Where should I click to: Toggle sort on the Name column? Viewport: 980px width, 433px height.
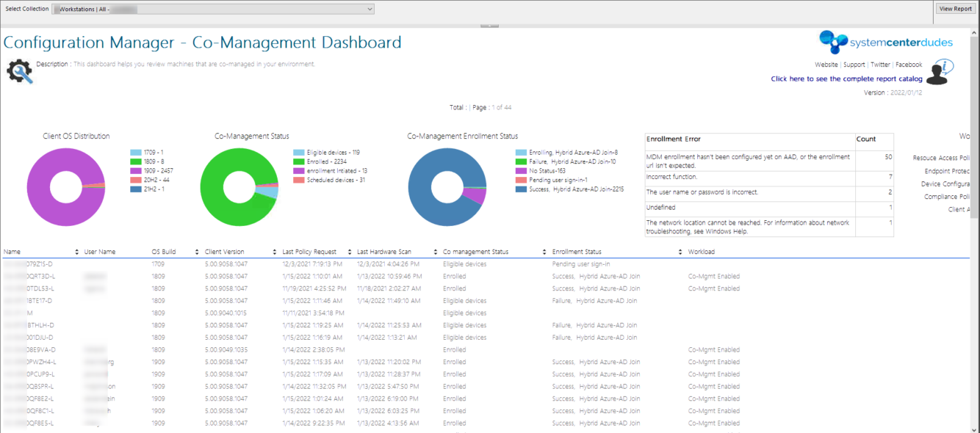point(77,251)
